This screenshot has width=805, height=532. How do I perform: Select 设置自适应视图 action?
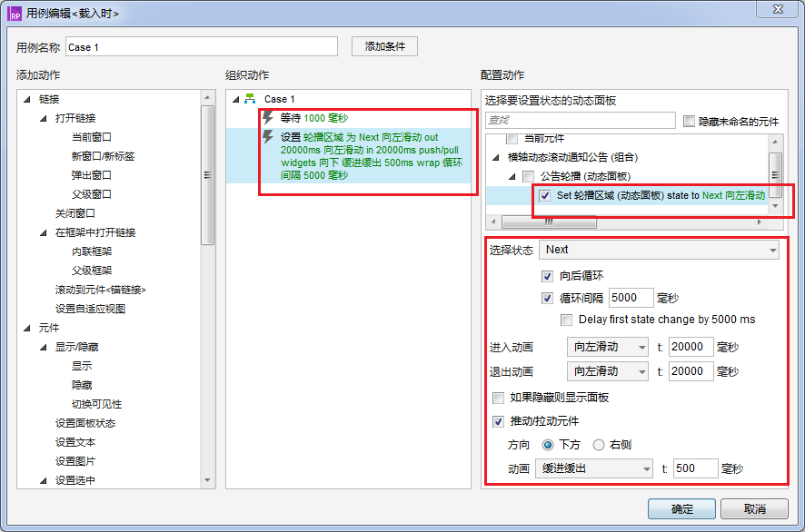pos(90,309)
